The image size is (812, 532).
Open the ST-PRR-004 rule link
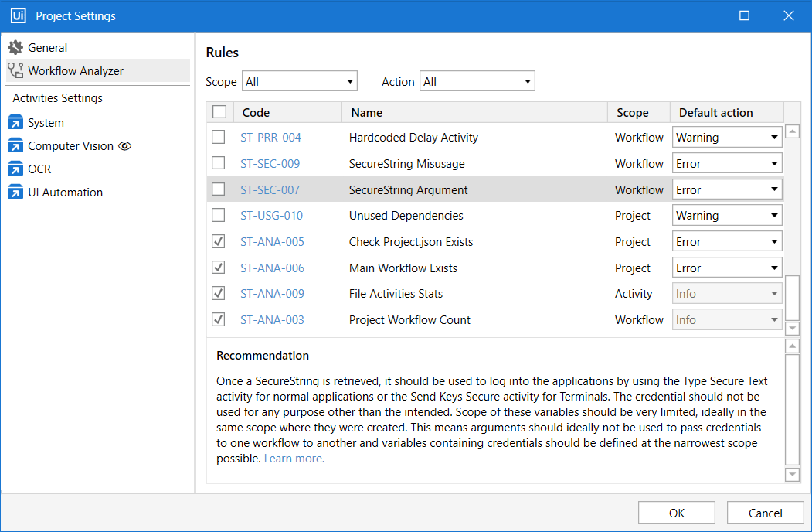coord(270,138)
